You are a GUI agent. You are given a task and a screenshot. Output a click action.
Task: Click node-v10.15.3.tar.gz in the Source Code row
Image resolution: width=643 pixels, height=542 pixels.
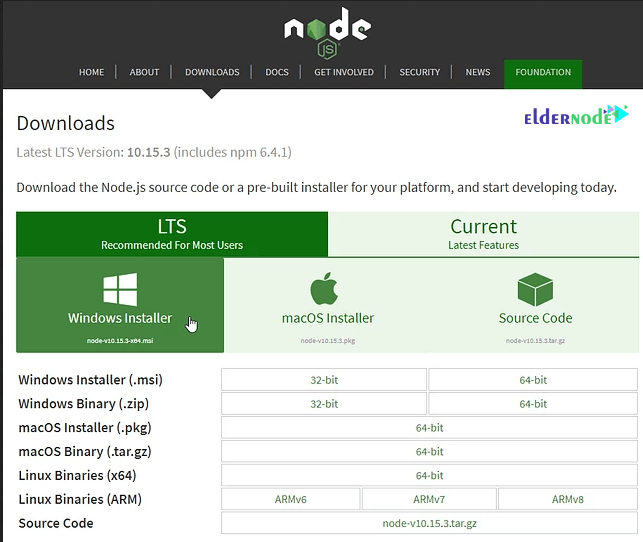tap(429, 523)
